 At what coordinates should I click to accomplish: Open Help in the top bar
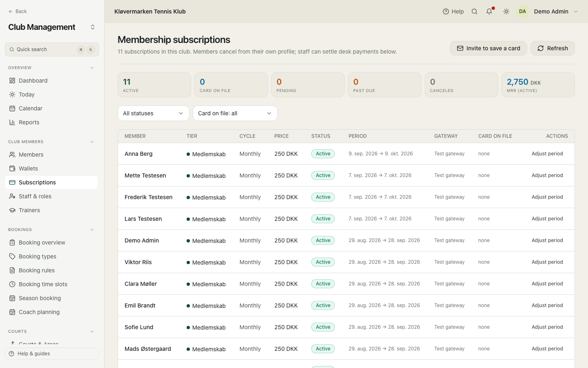[453, 11]
